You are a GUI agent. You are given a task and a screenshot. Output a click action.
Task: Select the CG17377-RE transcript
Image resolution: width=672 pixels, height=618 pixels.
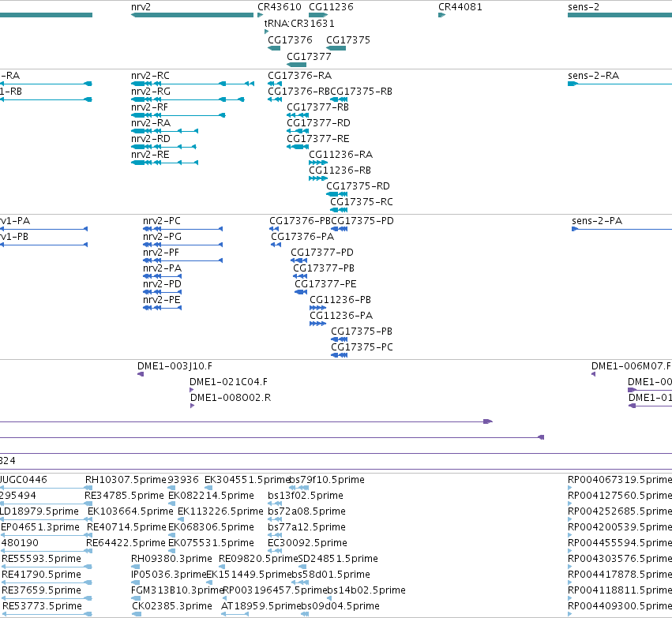[x=298, y=147]
